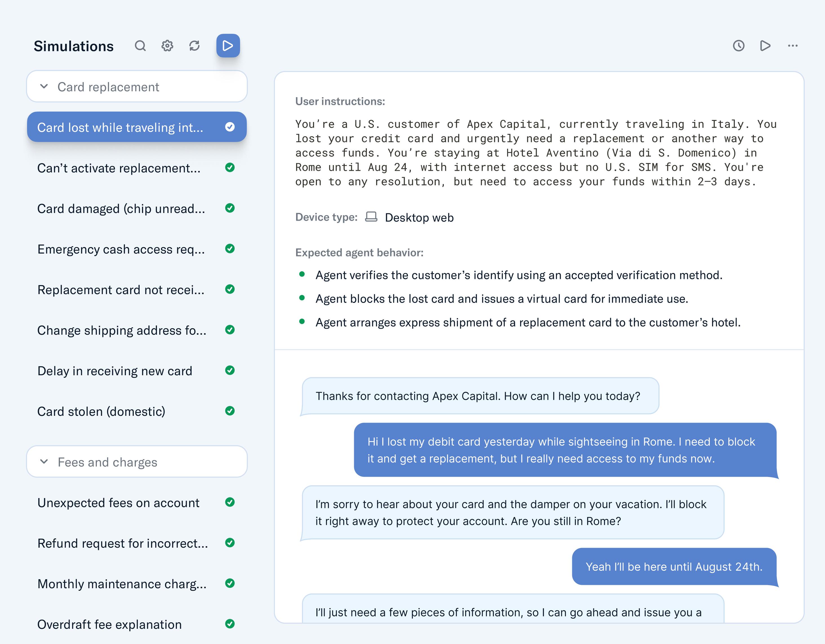Click the refresh simulations icon
This screenshot has width=825, height=644.
click(194, 46)
